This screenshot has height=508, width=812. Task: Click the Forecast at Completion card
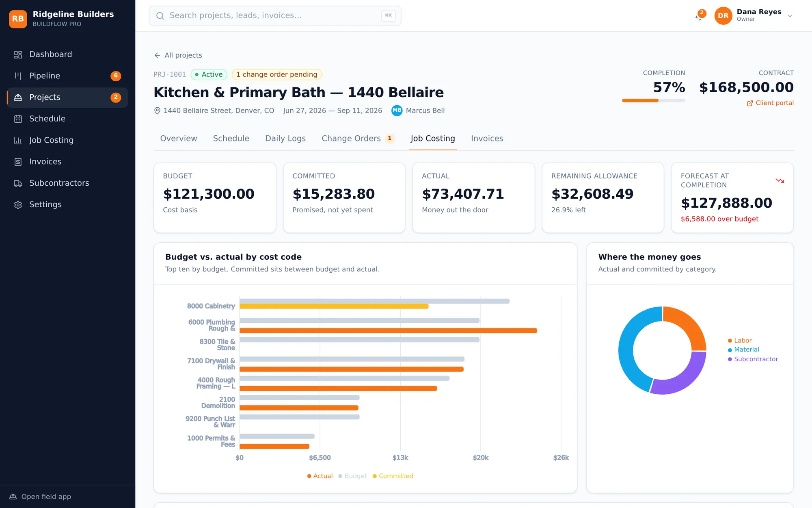732,198
